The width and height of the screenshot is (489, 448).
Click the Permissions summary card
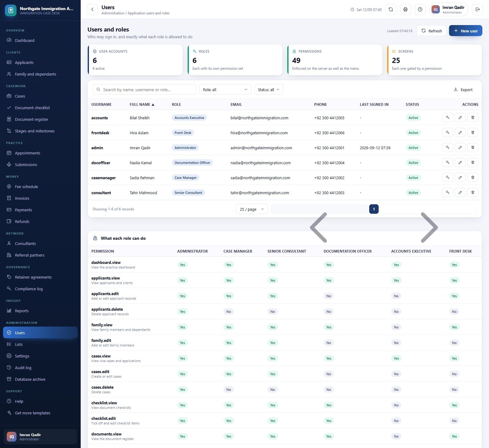pyautogui.click(x=335, y=60)
